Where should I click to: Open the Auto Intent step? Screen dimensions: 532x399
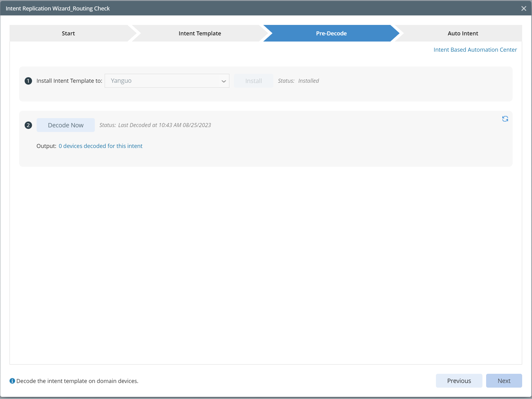click(463, 33)
